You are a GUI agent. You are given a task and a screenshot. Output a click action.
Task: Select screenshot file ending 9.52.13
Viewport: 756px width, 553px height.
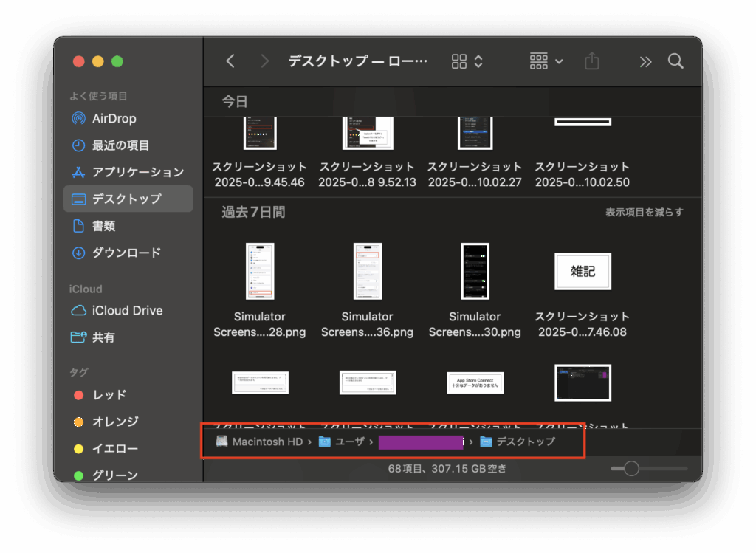point(368,154)
